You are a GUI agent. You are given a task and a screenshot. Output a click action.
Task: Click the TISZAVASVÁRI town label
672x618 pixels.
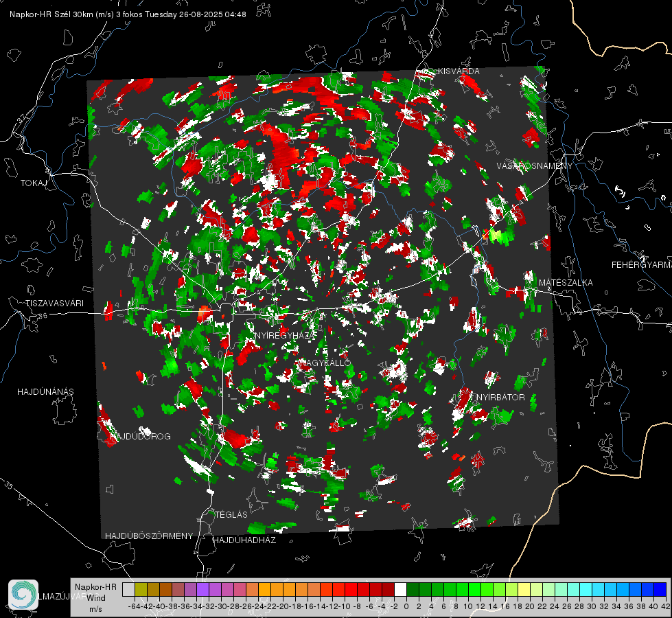coord(55,304)
